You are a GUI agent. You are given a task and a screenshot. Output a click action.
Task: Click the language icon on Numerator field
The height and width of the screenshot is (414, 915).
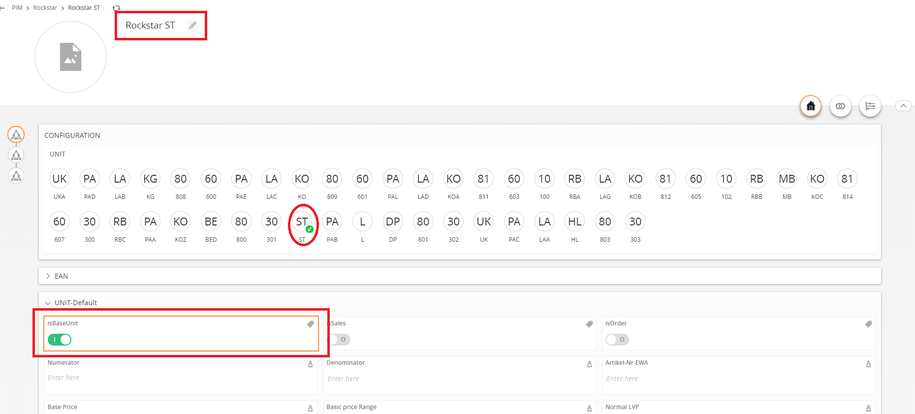pyautogui.click(x=311, y=364)
